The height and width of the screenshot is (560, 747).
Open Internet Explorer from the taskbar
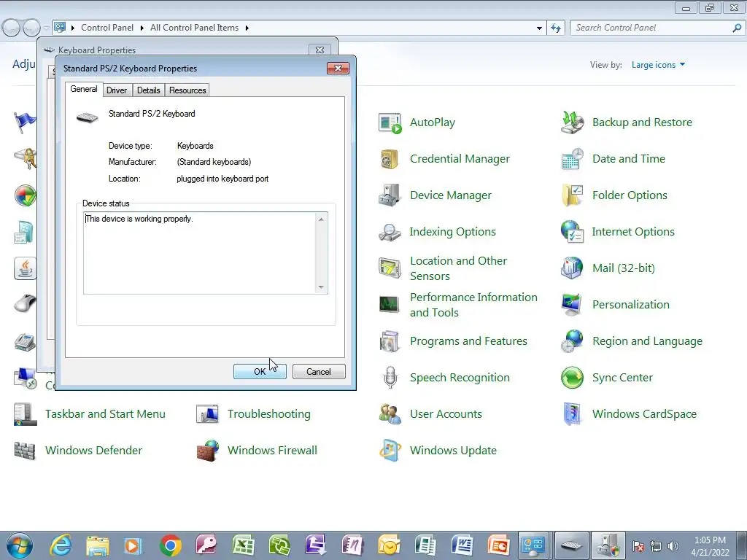click(61, 545)
